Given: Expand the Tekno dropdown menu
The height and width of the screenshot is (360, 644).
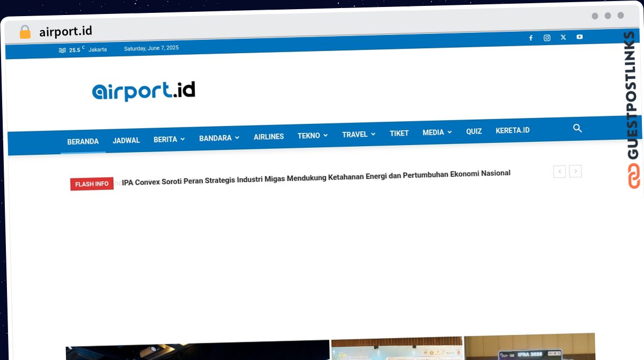Looking at the screenshot, I should click(x=313, y=135).
